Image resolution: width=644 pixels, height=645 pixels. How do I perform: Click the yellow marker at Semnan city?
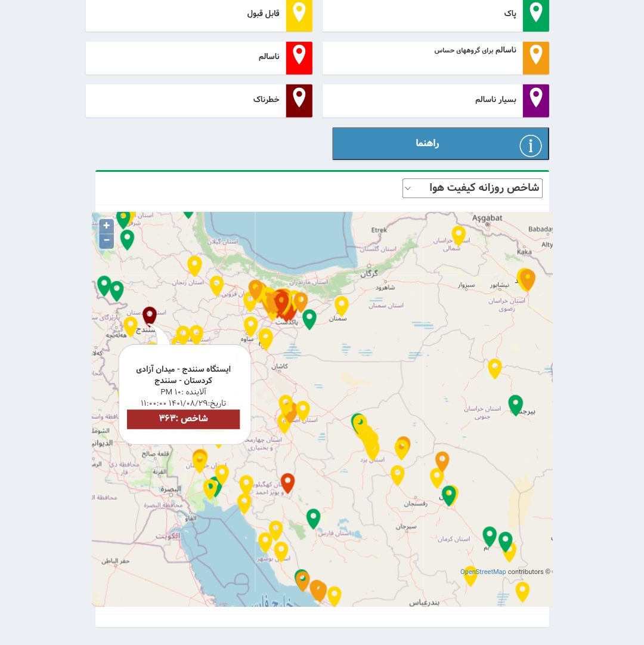pos(341,305)
